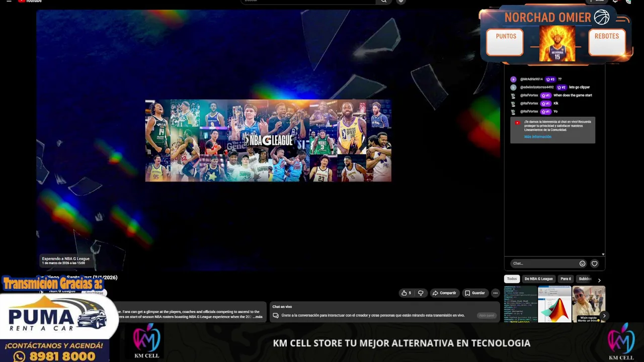
Task: Open the hamburger guide menu
Action: 9,2
